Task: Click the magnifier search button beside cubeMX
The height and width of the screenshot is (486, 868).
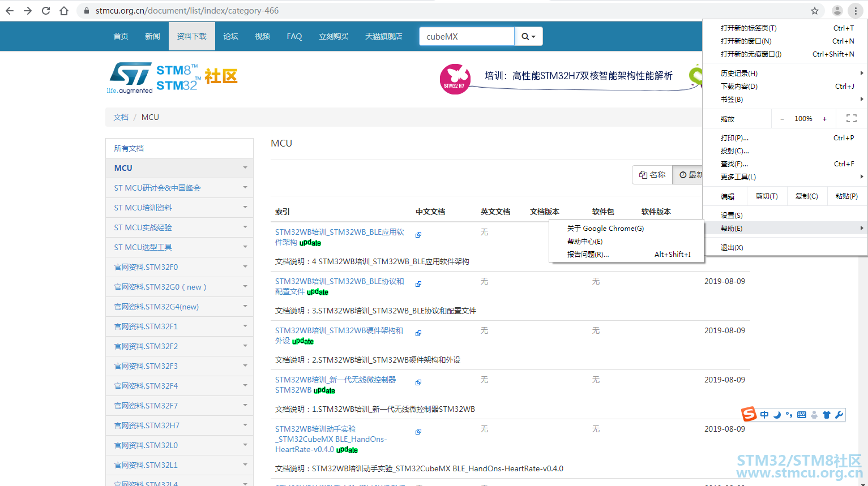Action: coord(528,36)
